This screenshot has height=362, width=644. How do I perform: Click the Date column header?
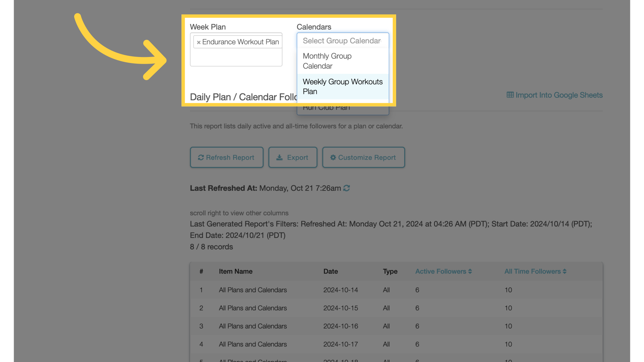point(330,271)
